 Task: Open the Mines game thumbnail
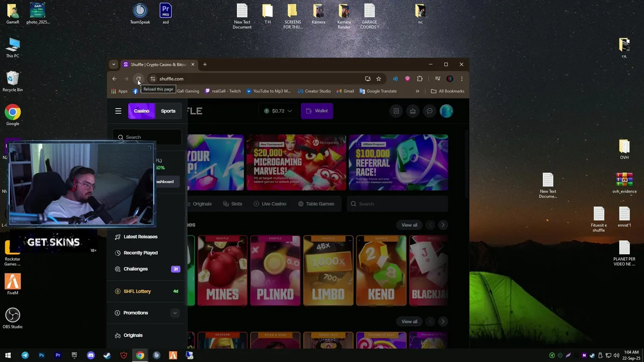222,270
